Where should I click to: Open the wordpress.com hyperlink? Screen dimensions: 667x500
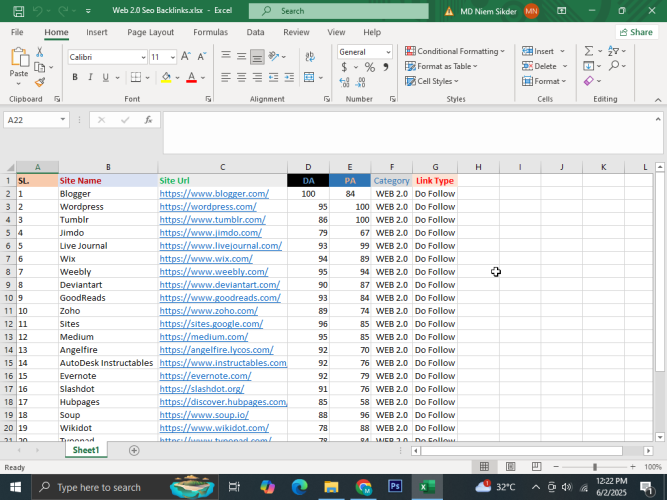pos(208,207)
